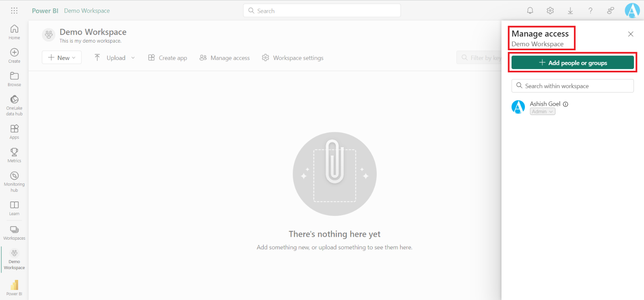Open the app launcher grid icon
644x300 pixels.
point(14,11)
